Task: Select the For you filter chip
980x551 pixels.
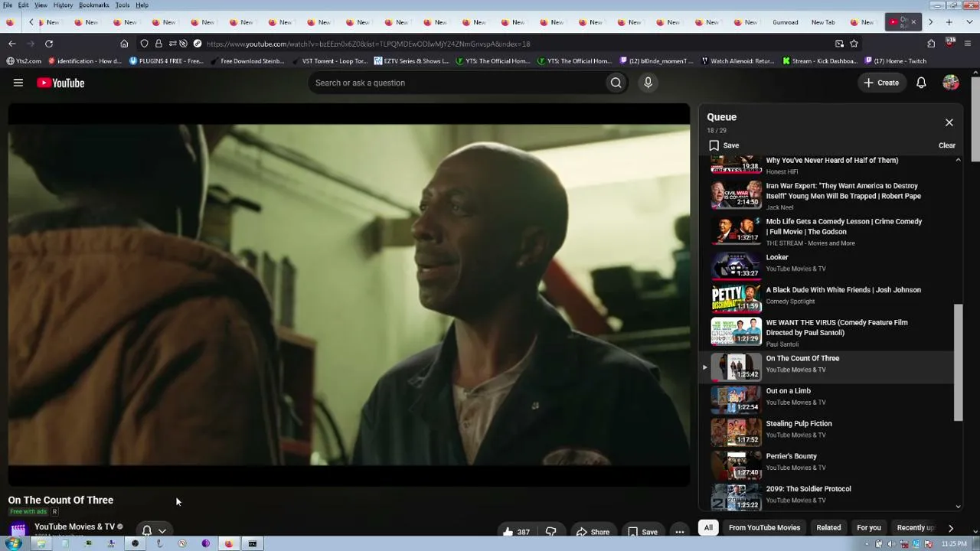Action: click(868, 527)
